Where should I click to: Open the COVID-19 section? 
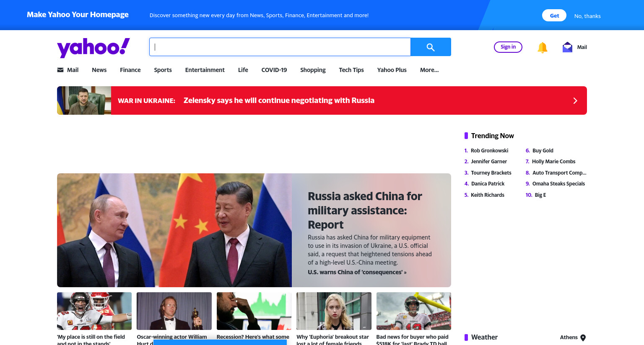pos(274,70)
